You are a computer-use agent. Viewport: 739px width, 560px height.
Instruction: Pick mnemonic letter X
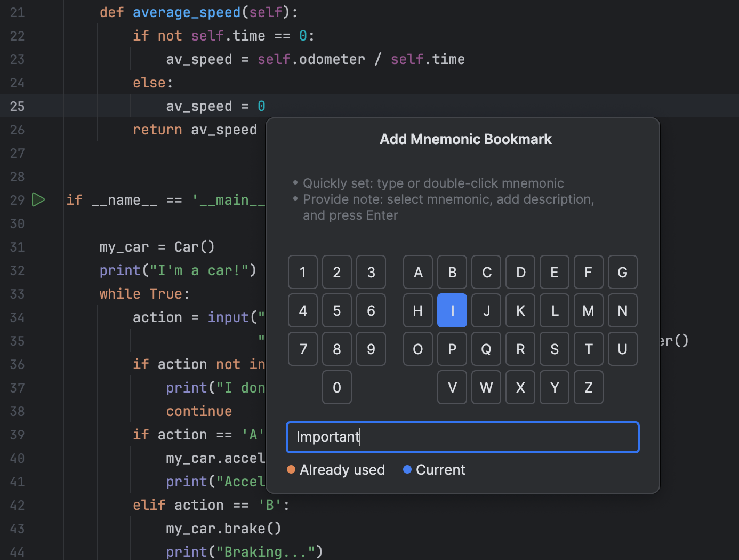(x=520, y=387)
